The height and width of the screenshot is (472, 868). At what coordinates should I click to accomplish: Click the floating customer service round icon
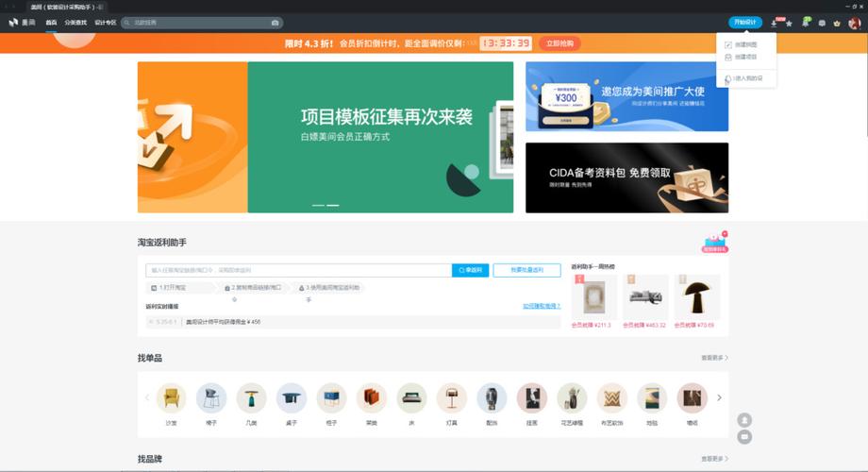pos(744,420)
